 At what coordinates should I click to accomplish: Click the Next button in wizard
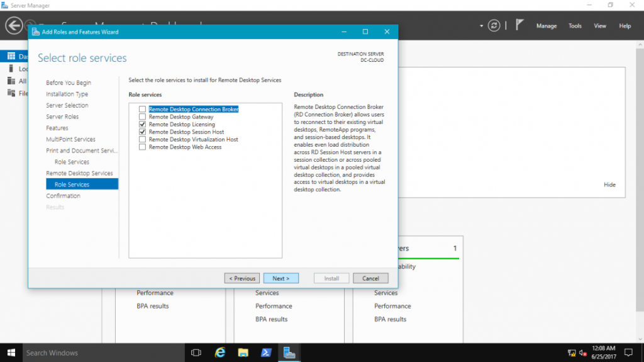pyautogui.click(x=281, y=278)
